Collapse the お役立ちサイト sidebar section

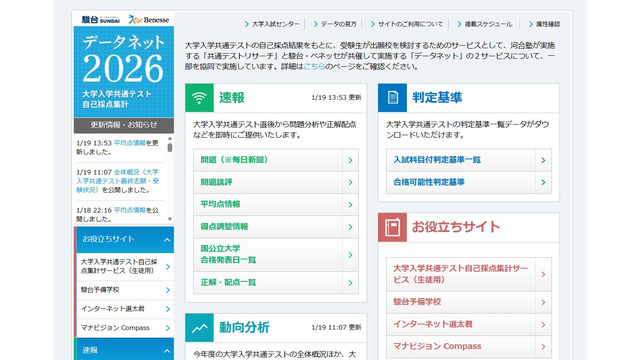[124, 240]
